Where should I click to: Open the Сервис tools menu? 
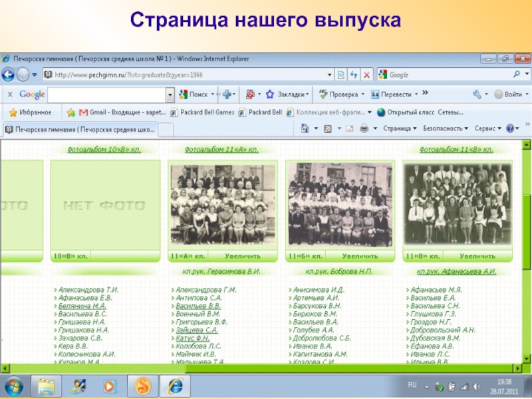[487, 128]
